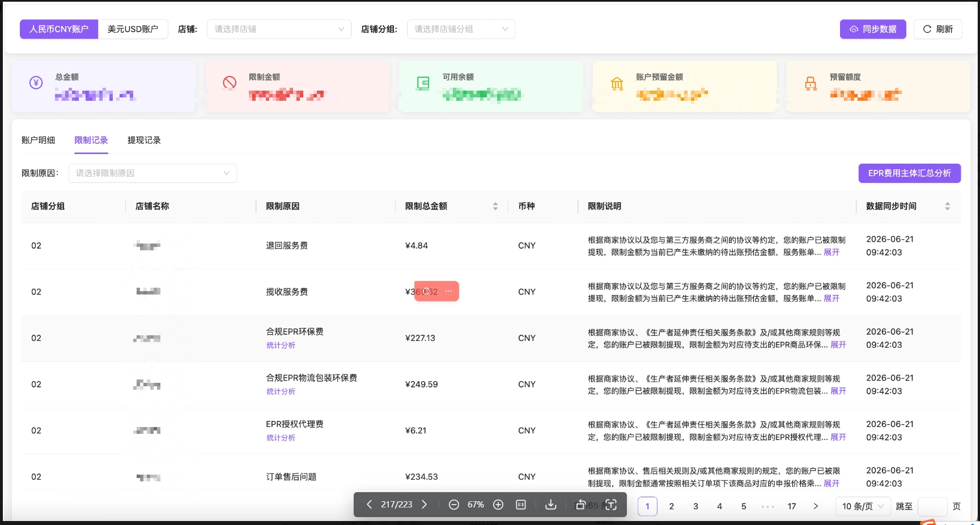
Task: Click the ¥4.84 amount cell
Action: (x=417, y=246)
